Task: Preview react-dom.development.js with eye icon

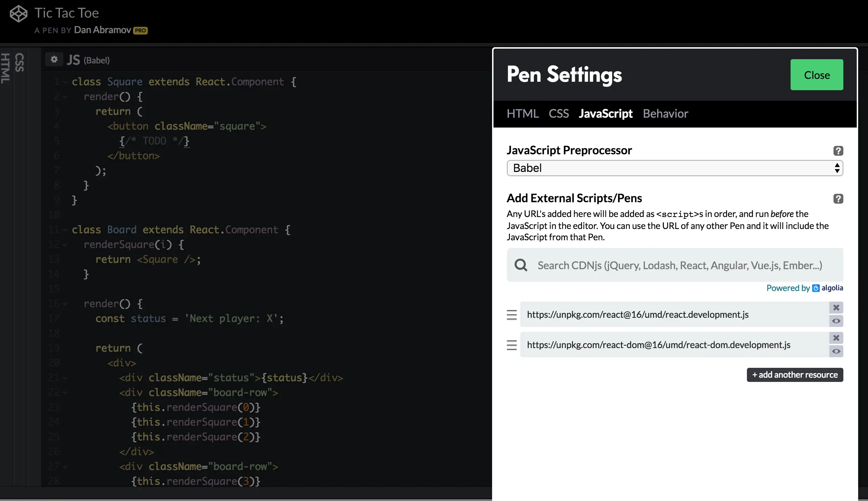Action: pos(836,351)
